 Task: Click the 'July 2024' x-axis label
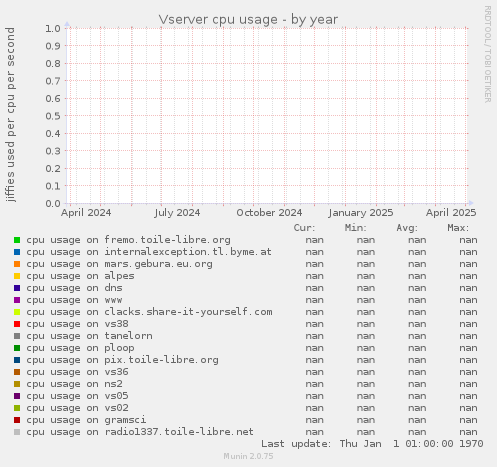pyautogui.click(x=177, y=213)
